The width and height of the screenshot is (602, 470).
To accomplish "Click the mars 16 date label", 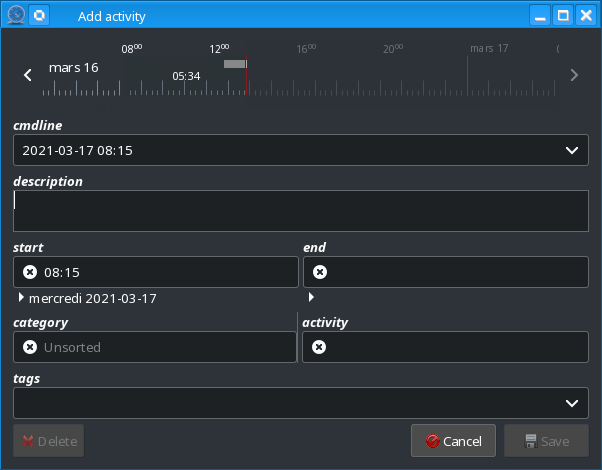I will point(74,68).
